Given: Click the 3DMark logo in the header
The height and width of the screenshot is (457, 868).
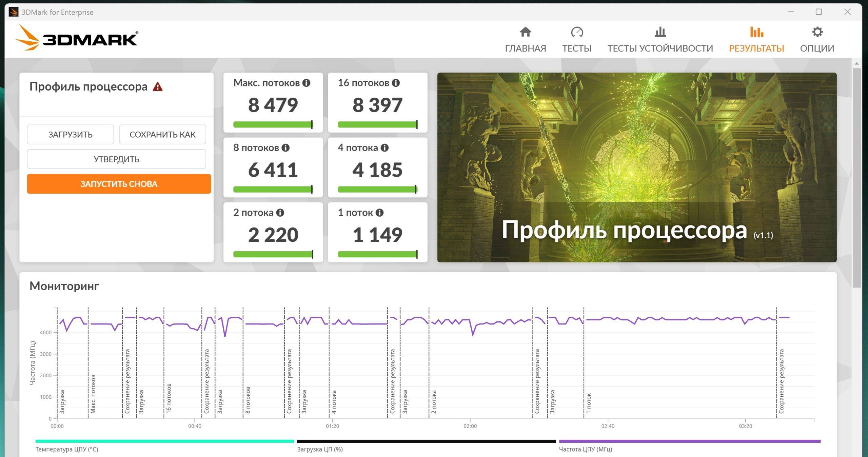Looking at the screenshot, I should tap(77, 38).
